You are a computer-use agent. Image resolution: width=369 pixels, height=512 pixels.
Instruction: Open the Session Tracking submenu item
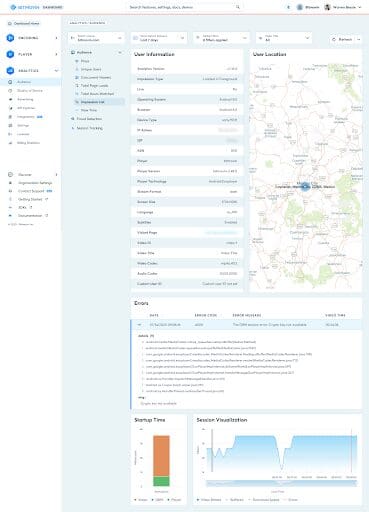[x=89, y=128]
